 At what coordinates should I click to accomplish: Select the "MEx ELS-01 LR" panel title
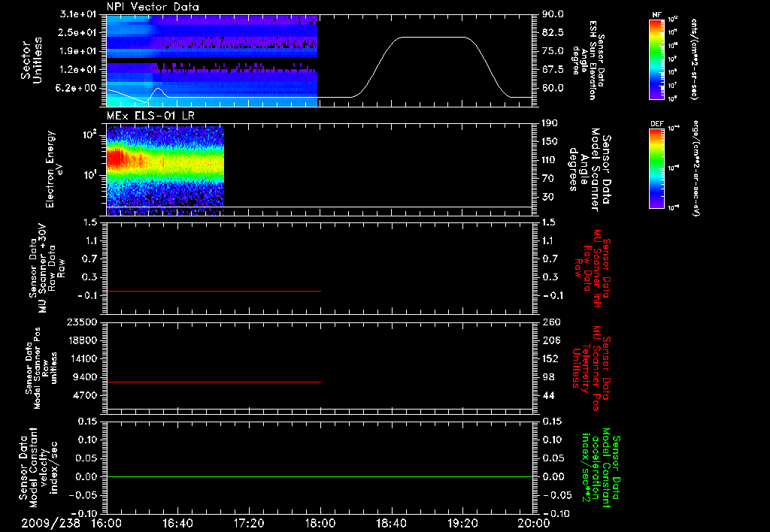(150, 116)
